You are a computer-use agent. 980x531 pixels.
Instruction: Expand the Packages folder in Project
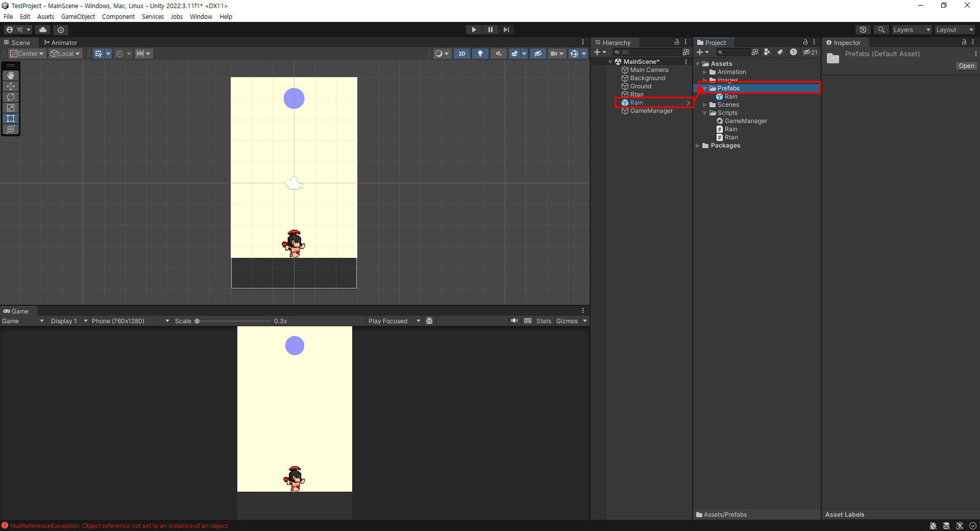[x=698, y=146]
